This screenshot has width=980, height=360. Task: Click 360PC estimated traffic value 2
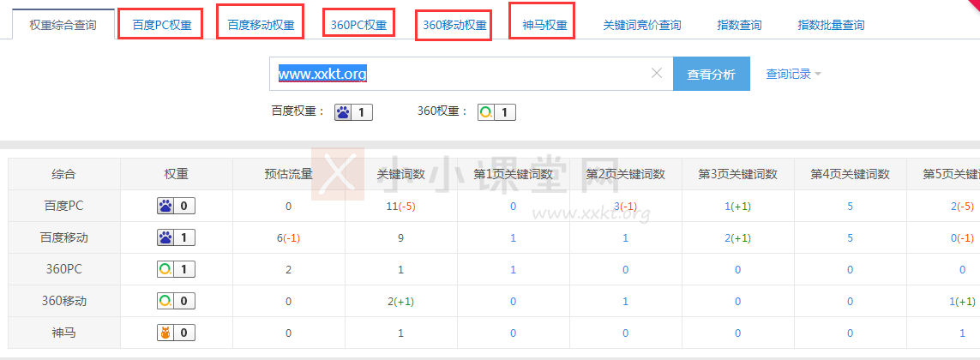pyautogui.click(x=288, y=270)
